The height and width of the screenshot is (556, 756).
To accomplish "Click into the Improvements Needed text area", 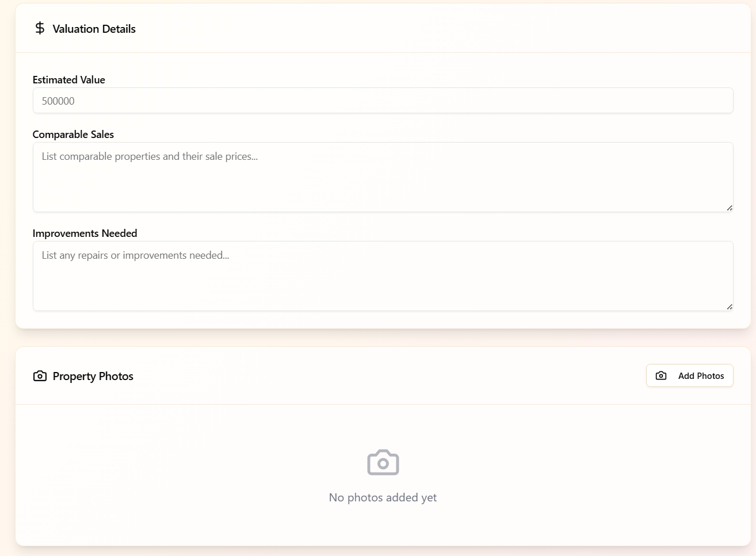I will pyautogui.click(x=383, y=283).
